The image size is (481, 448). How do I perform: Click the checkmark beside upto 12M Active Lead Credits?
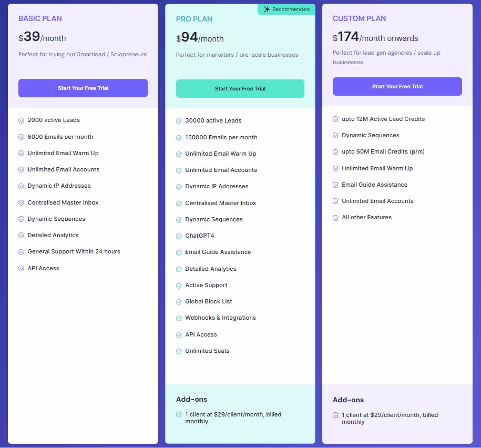pyautogui.click(x=335, y=119)
